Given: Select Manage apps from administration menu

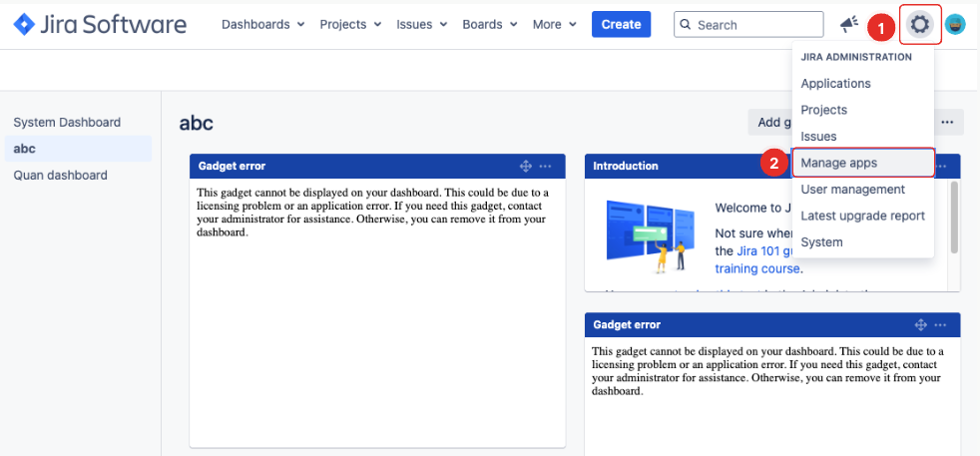Looking at the screenshot, I should tap(839, 163).
